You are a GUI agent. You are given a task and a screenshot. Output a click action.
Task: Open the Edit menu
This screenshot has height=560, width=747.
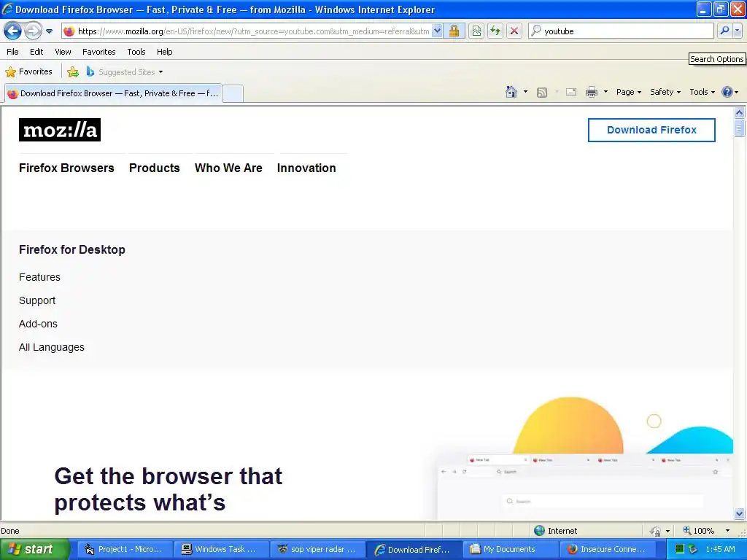point(36,52)
